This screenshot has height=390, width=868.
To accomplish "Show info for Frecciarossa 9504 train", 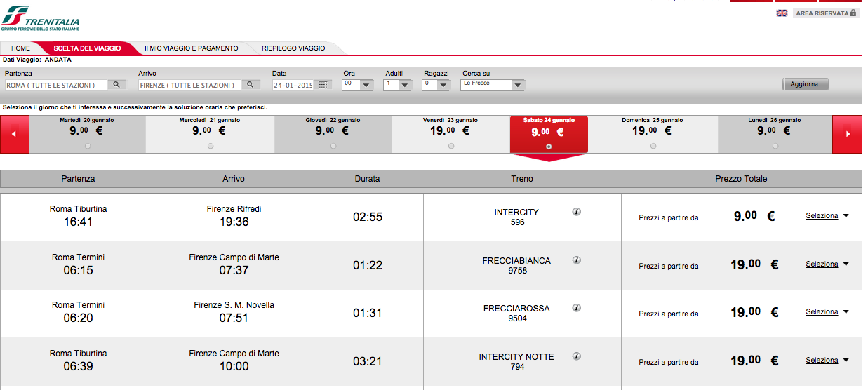I will click(577, 308).
